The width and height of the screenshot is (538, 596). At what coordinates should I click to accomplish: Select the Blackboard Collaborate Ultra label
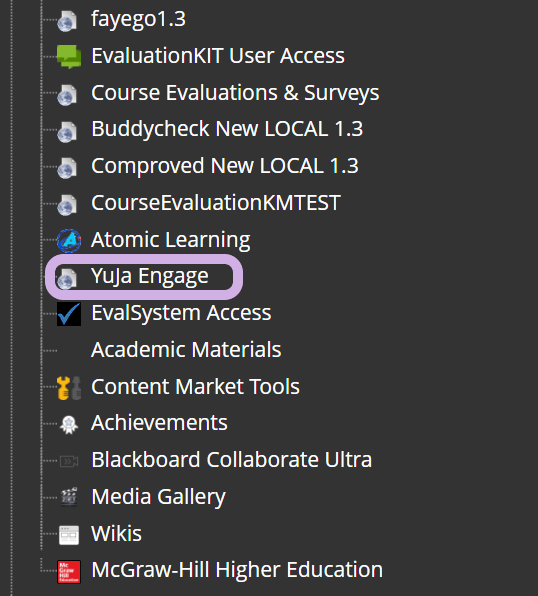(x=232, y=460)
